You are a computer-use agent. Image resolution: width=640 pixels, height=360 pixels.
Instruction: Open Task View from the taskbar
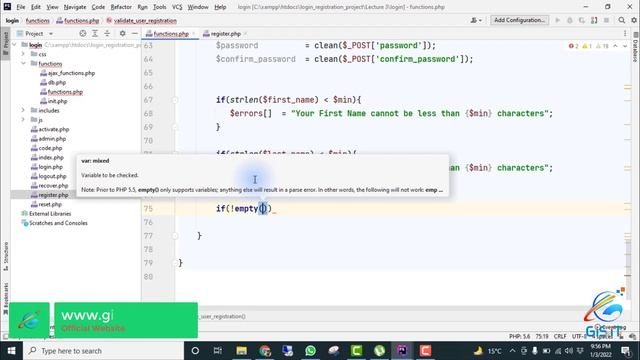click(218, 351)
